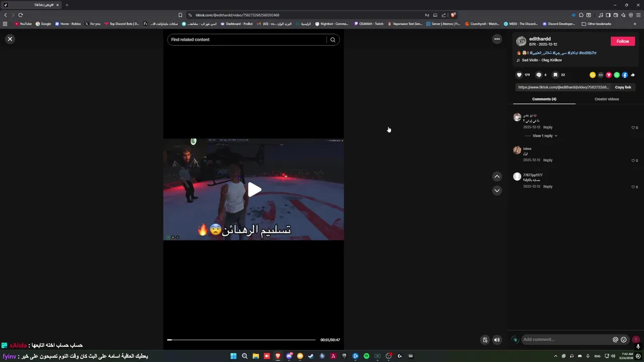Screen dimensions: 644x362
Task: Open Windows Start menu
Action: point(233,356)
